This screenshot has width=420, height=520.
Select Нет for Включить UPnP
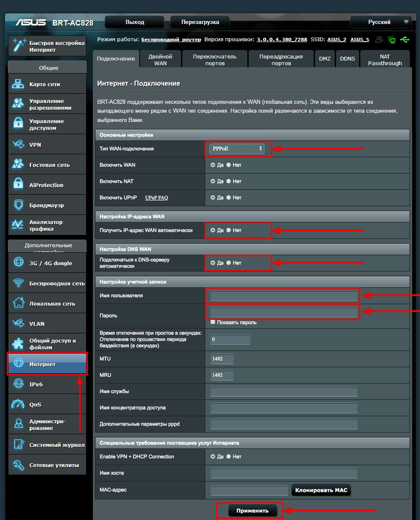pyautogui.click(x=228, y=198)
